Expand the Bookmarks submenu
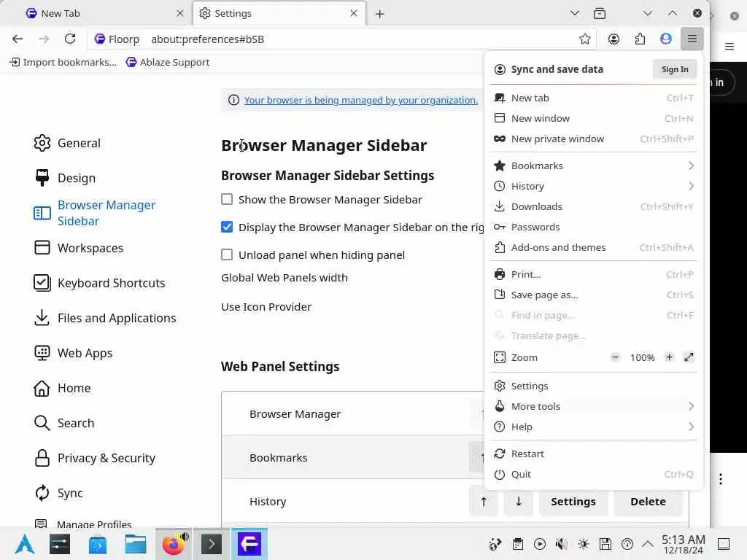The image size is (747, 560). coord(594,166)
